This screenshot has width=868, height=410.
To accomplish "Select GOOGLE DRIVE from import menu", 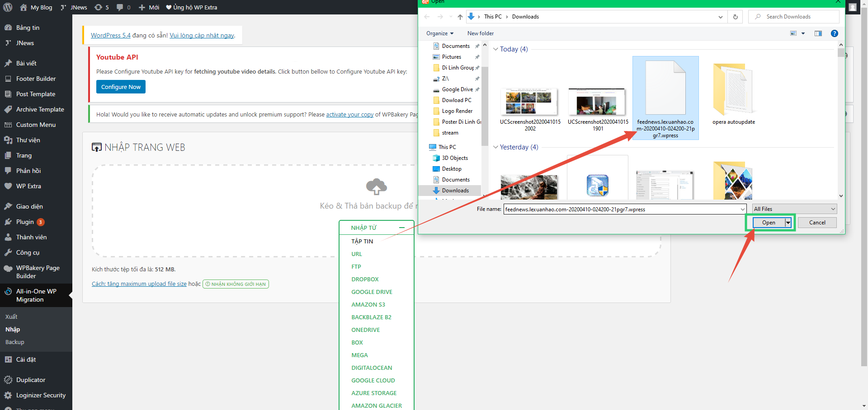I will [x=372, y=292].
